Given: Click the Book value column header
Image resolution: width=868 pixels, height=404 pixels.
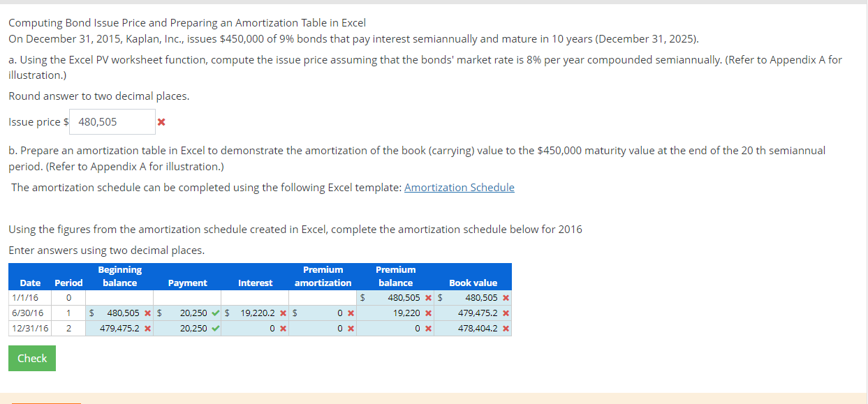Looking at the screenshot, I should click(473, 283).
